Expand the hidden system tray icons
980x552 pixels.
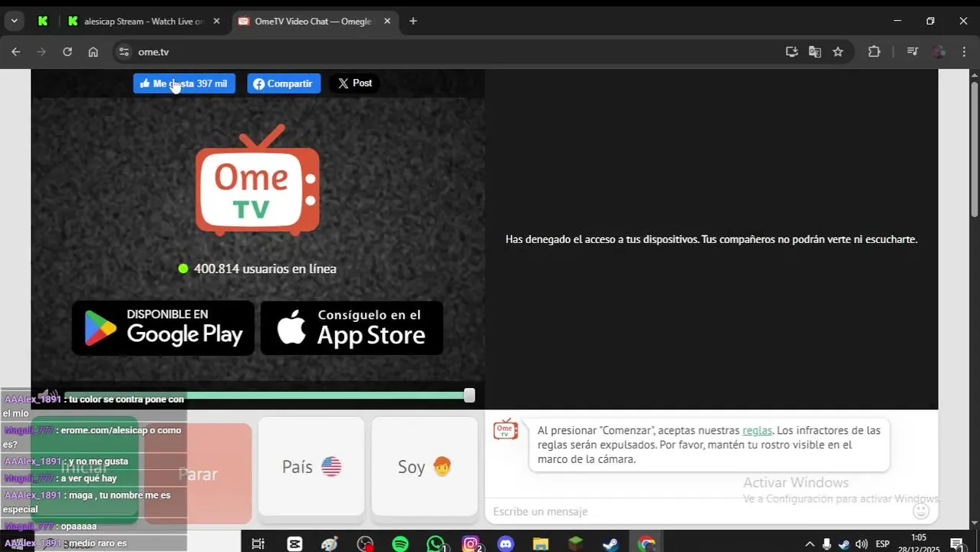tap(809, 544)
